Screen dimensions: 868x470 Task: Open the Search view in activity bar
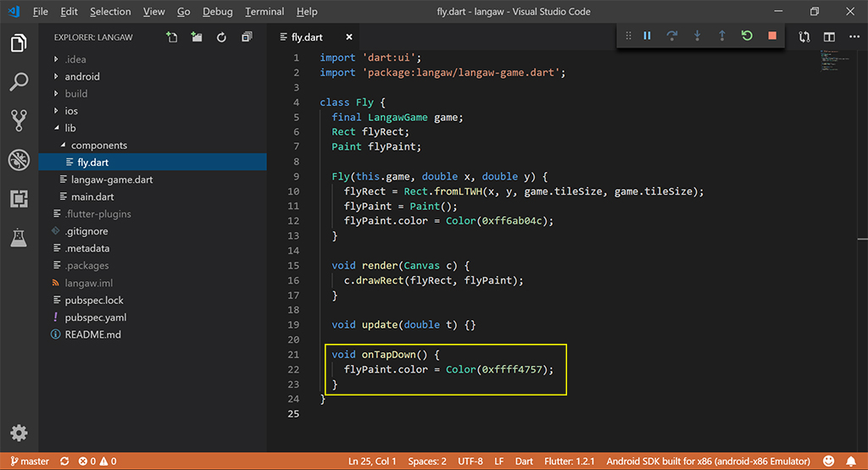(x=19, y=82)
